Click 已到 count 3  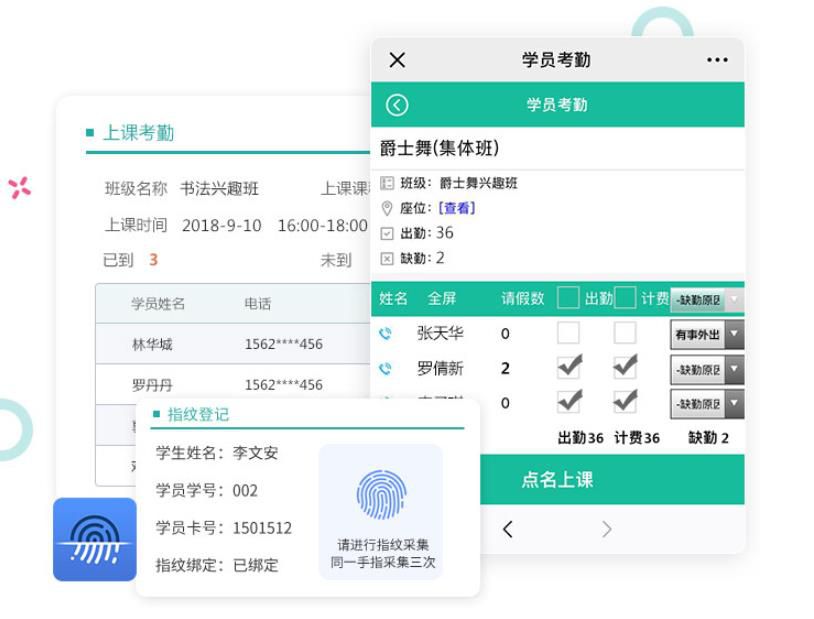pos(153,260)
